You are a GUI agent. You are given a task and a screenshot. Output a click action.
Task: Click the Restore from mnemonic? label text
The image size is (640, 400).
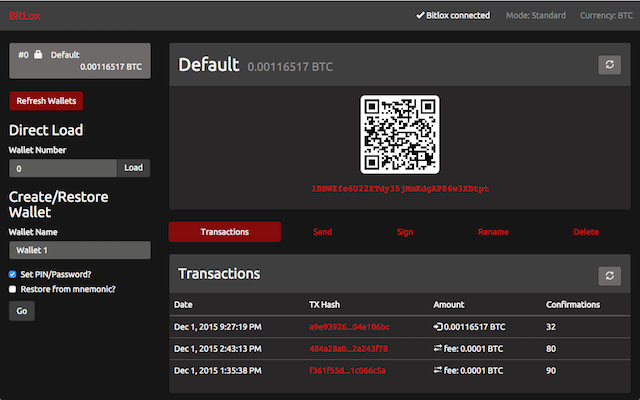pyautogui.click(x=68, y=289)
